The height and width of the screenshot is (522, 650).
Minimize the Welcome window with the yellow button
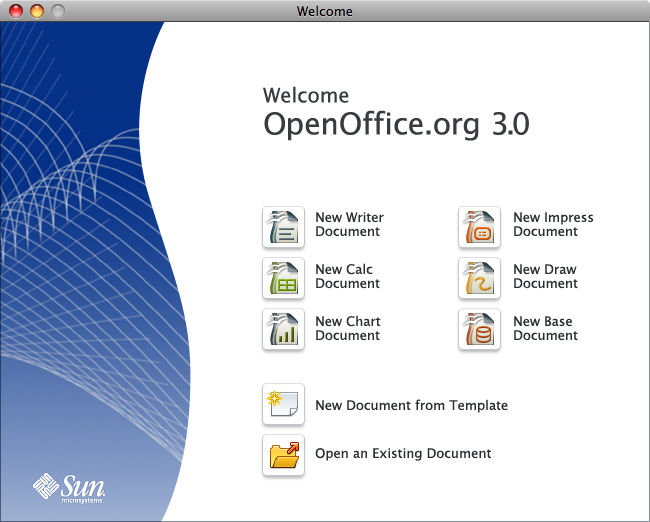tap(37, 11)
